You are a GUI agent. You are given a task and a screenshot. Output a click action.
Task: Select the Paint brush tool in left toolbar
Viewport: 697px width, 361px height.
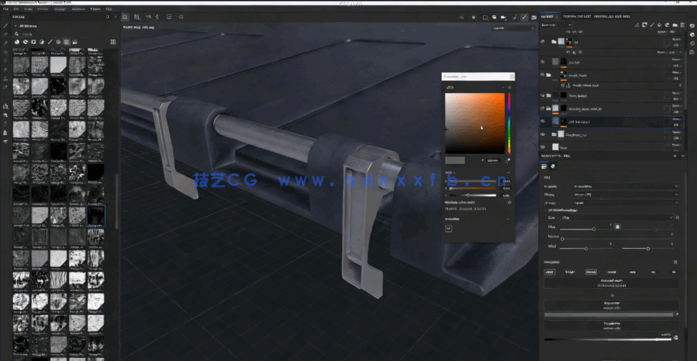point(6,25)
